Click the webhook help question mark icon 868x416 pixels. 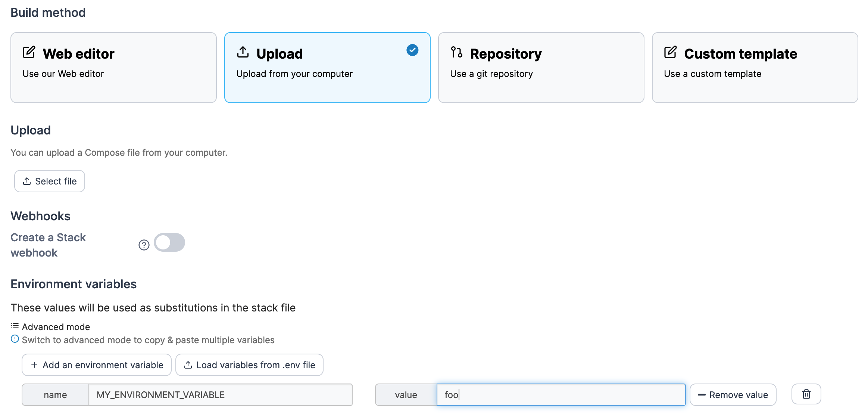[144, 245]
